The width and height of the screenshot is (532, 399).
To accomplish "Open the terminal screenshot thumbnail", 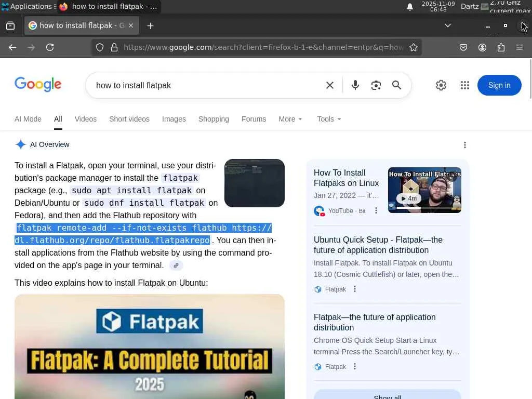I will tap(255, 183).
